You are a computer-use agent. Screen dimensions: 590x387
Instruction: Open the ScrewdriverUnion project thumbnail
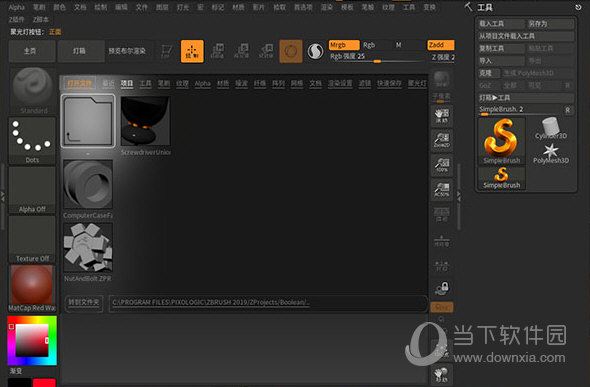pos(145,121)
